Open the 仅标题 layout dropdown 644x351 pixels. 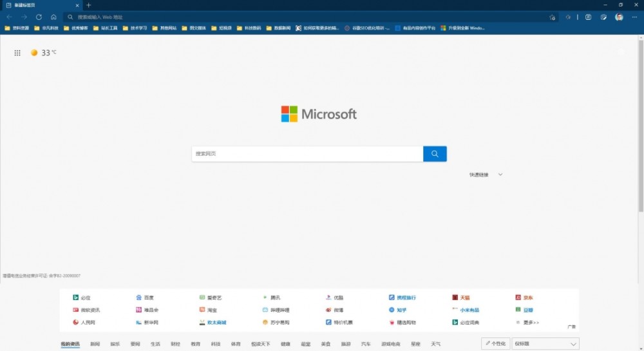[x=545, y=344]
